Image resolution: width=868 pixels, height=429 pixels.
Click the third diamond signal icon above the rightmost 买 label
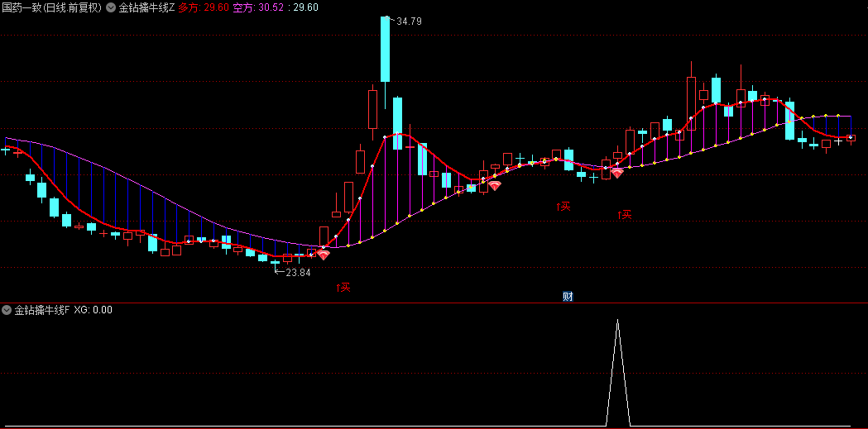click(x=616, y=173)
